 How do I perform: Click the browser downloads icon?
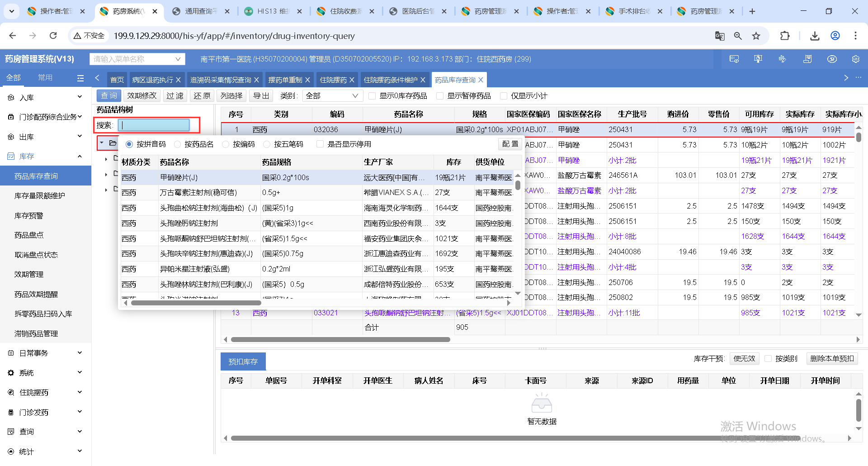(x=815, y=36)
